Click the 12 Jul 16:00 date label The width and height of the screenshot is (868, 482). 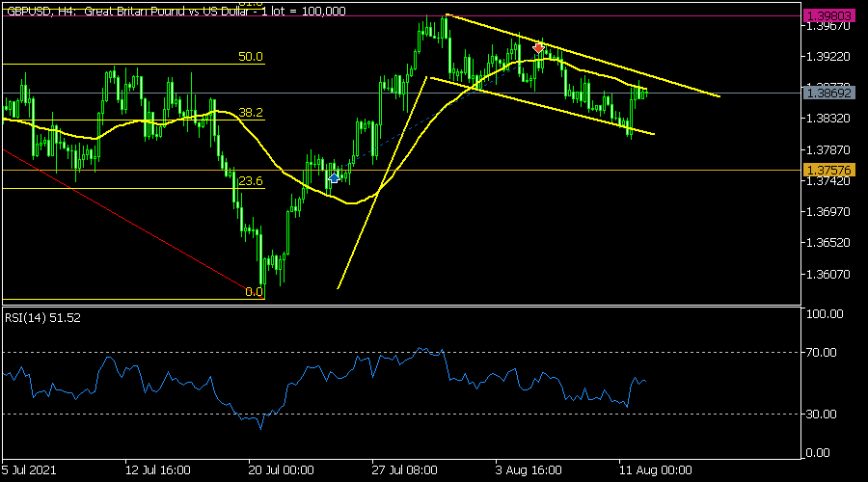[158, 470]
